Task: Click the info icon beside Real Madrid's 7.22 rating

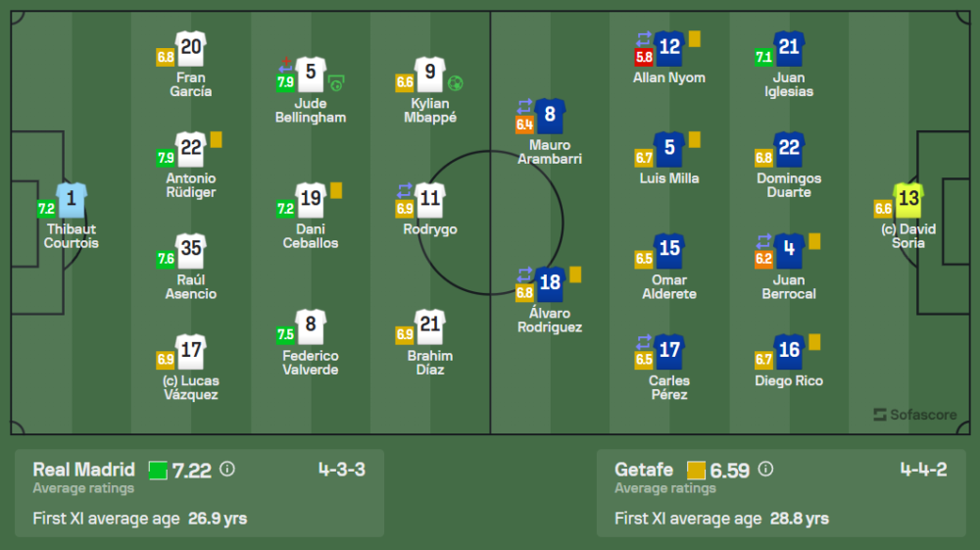Action: coord(227,470)
